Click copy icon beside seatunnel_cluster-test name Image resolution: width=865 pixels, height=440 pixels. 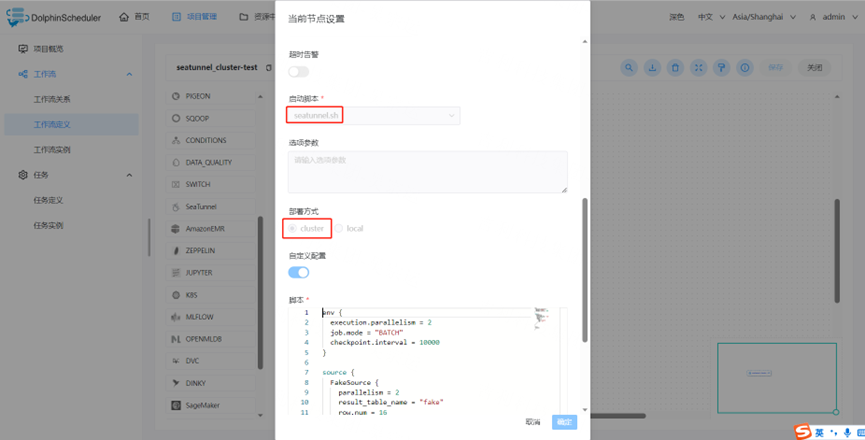(x=269, y=68)
